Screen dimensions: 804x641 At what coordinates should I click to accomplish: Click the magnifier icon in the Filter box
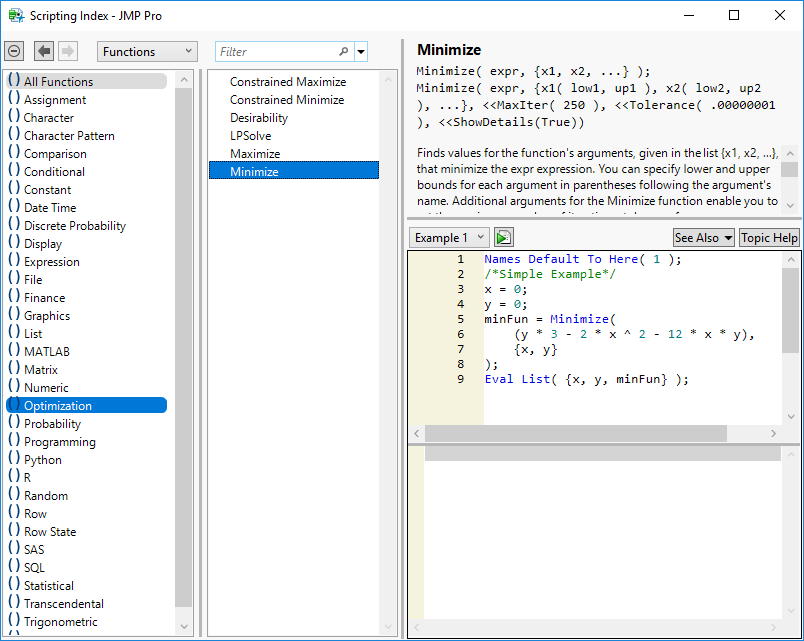pos(344,52)
